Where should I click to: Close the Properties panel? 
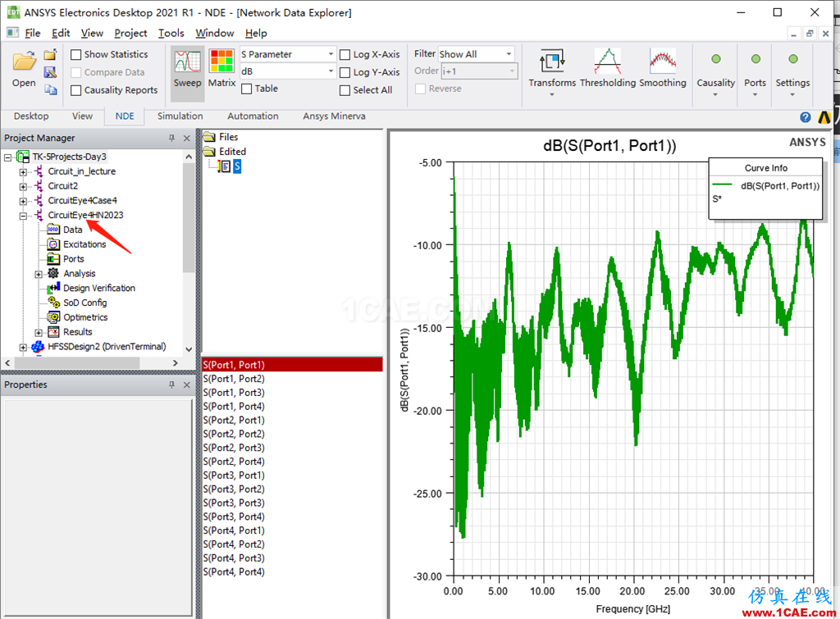(187, 385)
